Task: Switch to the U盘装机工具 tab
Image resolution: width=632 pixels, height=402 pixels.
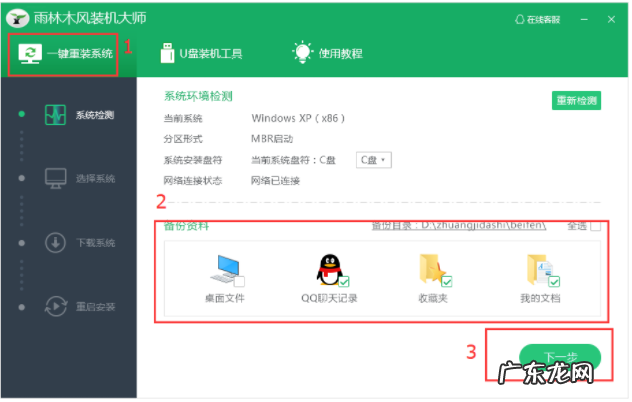Action: [201, 54]
